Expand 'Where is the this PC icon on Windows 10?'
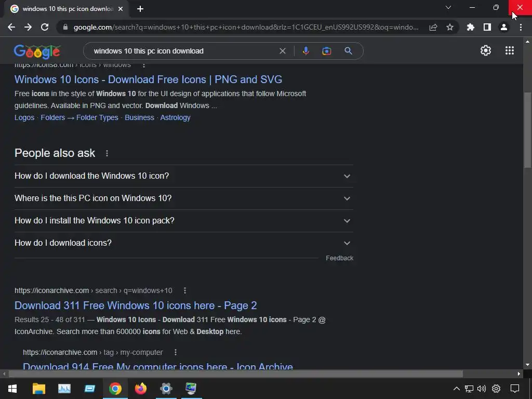Image resolution: width=532 pixels, height=399 pixels. [183, 198]
